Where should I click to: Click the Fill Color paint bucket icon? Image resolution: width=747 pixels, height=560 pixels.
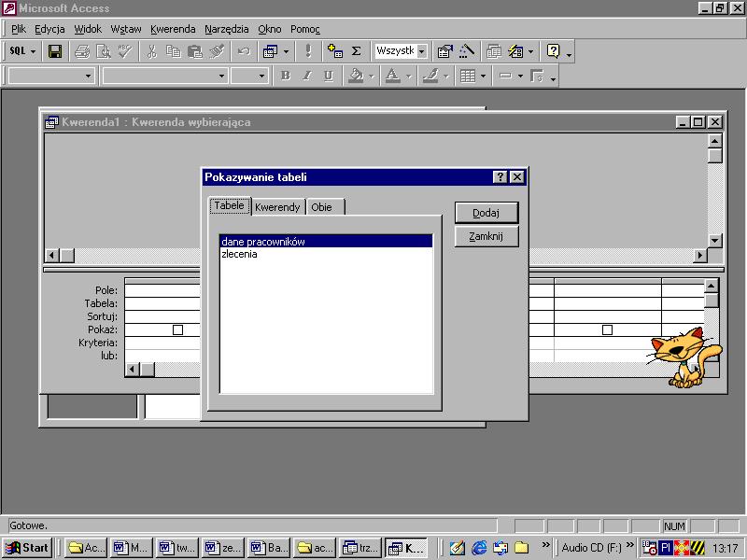pos(356,76)
